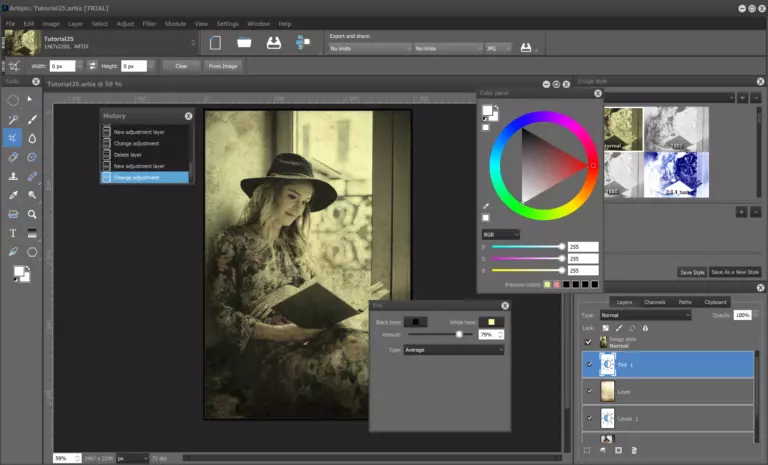The image size is (768, 465).
Task: Select the Clone Stamp tool
Action: (x=13, y=176)
